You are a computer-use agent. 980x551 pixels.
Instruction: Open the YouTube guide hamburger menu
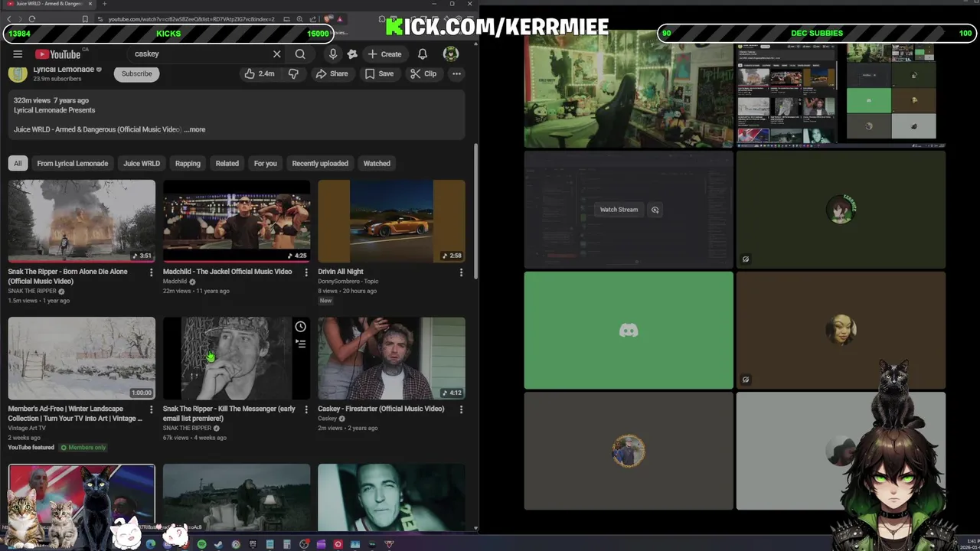click(18, 54)
